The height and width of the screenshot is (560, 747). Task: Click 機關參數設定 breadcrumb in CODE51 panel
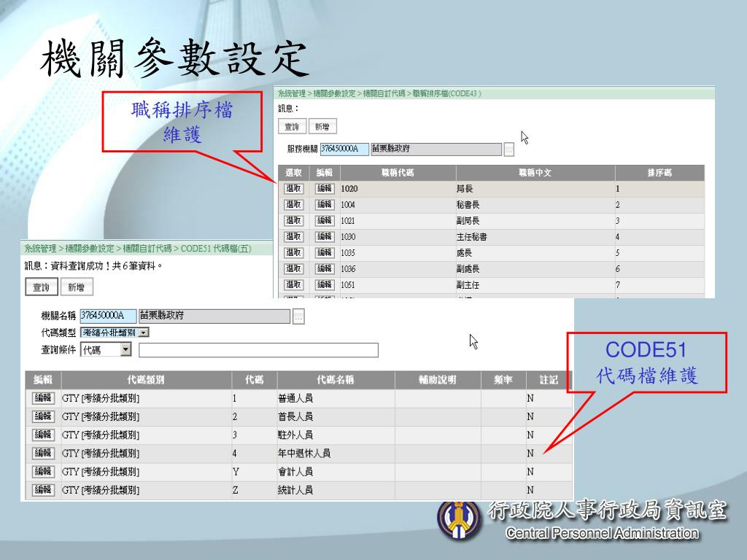(90, 249)
